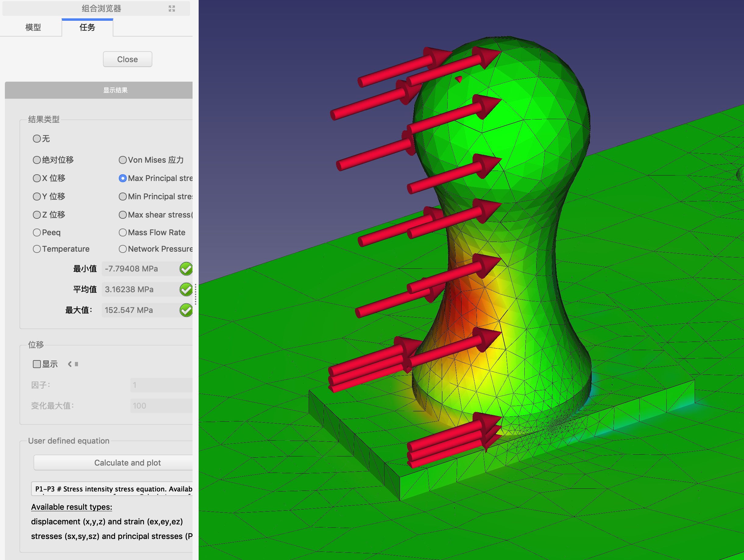Click green checkmark beside 平均值 field
This screenshot has width=744, height=560.
pyautogui.click(x=186, y=289)
